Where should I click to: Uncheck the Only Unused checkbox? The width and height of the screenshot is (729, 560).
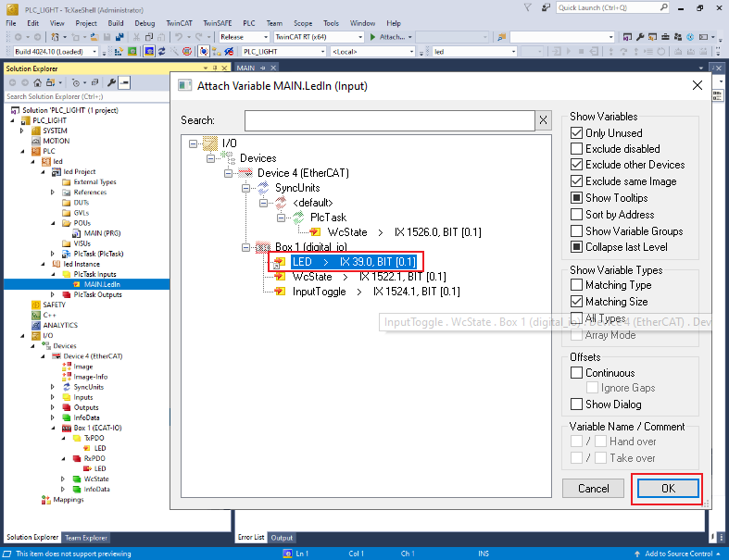point(576,133)
